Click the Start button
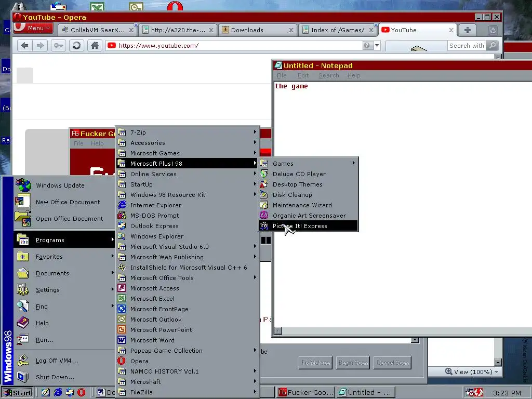Screen dimensions: 532x399 (17, 393)
